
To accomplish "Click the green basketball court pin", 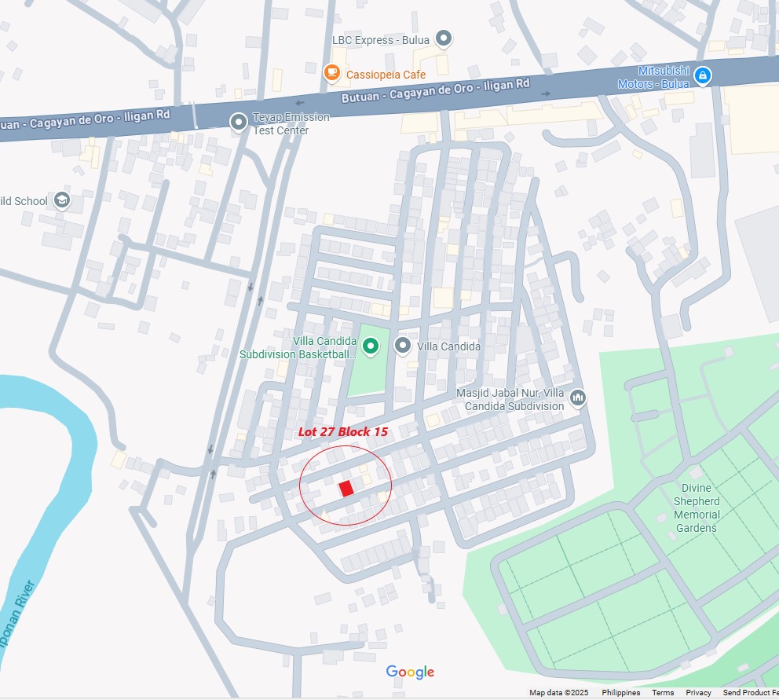I will click(370, 346).
